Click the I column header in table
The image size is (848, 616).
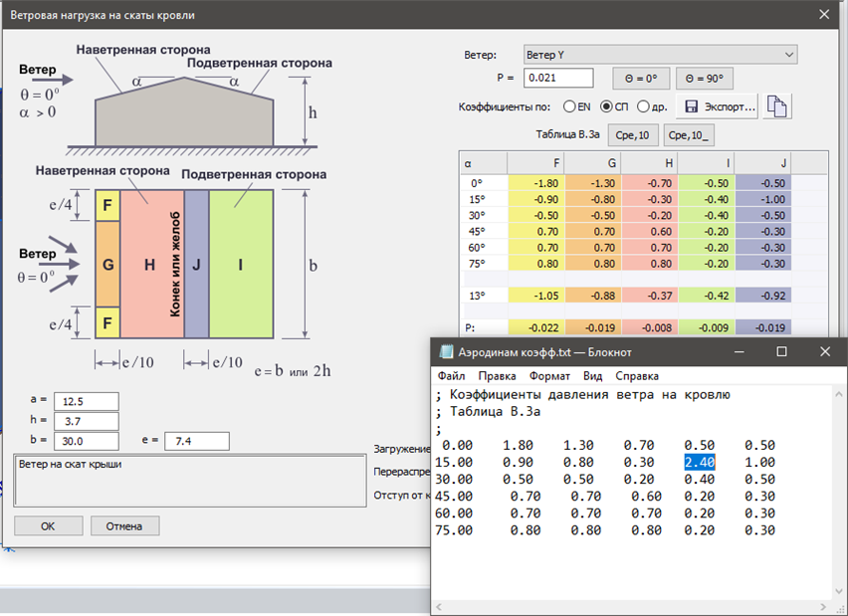[707, 163]
